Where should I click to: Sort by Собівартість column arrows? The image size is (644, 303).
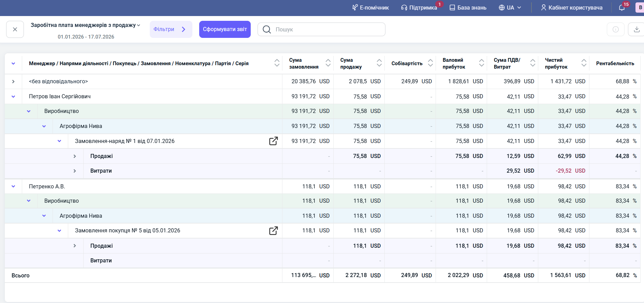coord(430,63)
